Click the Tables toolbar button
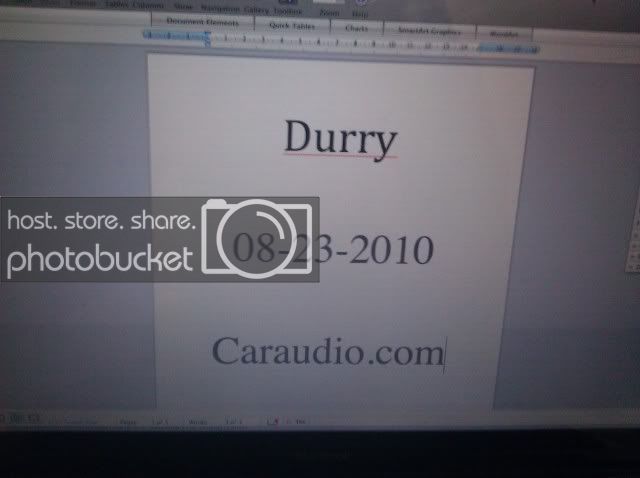 (x=117, y=5)
